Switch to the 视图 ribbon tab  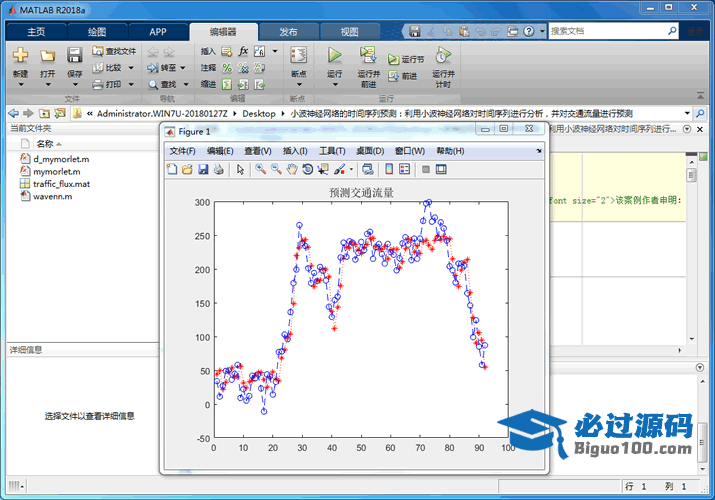(350, 32)
